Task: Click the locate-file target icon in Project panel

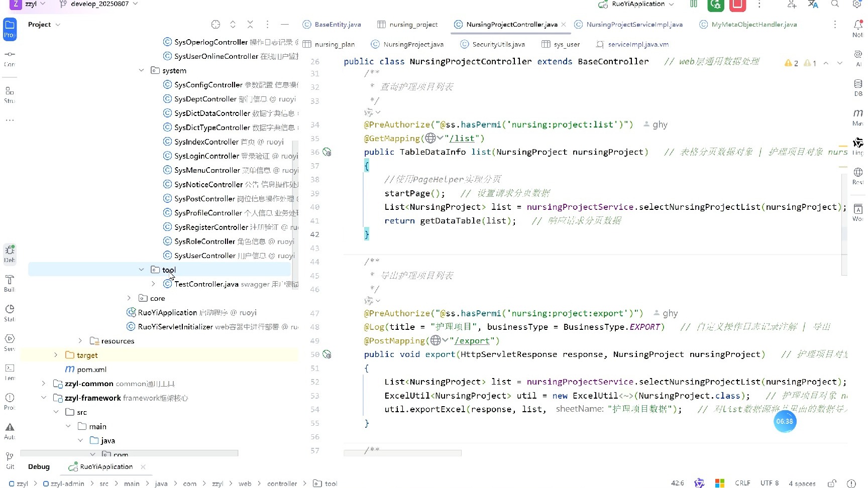Action: (x=215, y=24)
